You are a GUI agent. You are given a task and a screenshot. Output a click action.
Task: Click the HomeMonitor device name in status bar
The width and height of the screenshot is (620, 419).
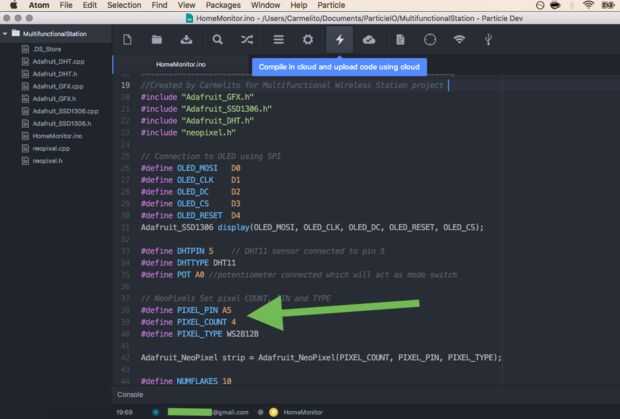coord(303,412)
